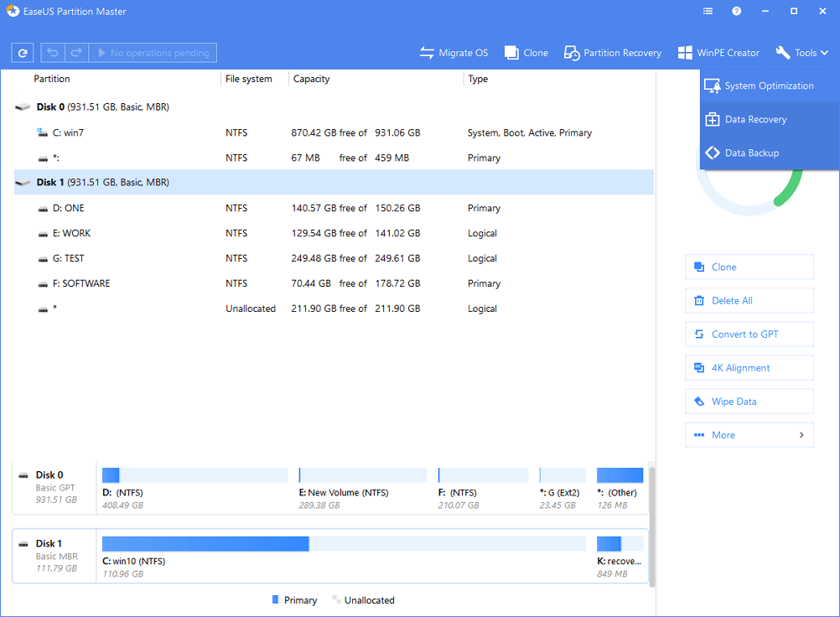The height and width of the screenshot is (617, 840).
Task: Click the Delete All button
Action: tap(749, 300)
